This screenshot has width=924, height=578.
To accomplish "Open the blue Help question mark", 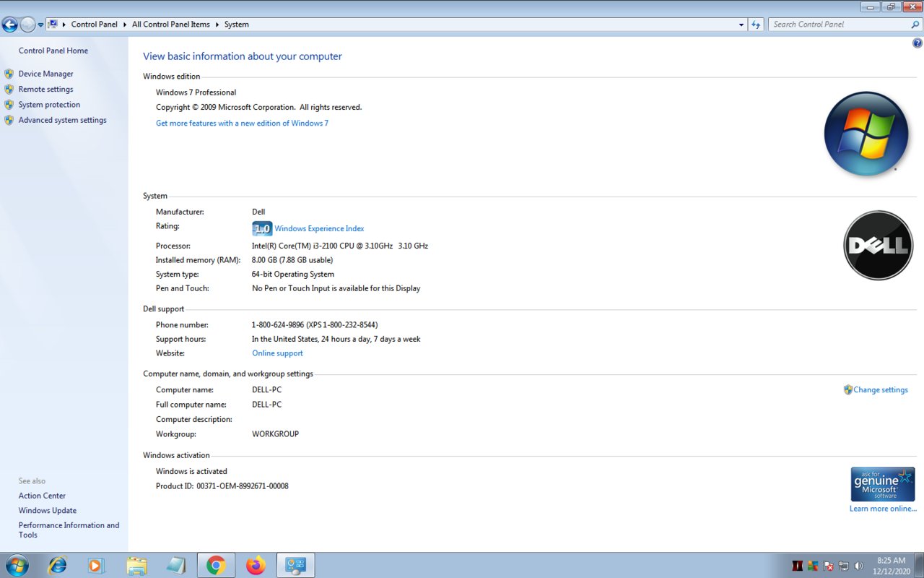I will pos(918,43).
